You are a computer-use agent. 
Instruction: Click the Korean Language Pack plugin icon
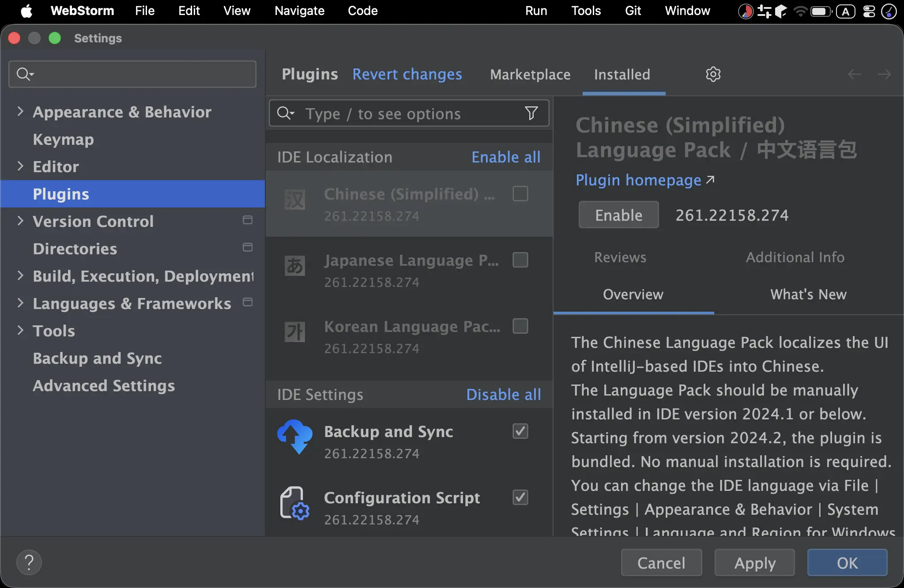(295, 332)
